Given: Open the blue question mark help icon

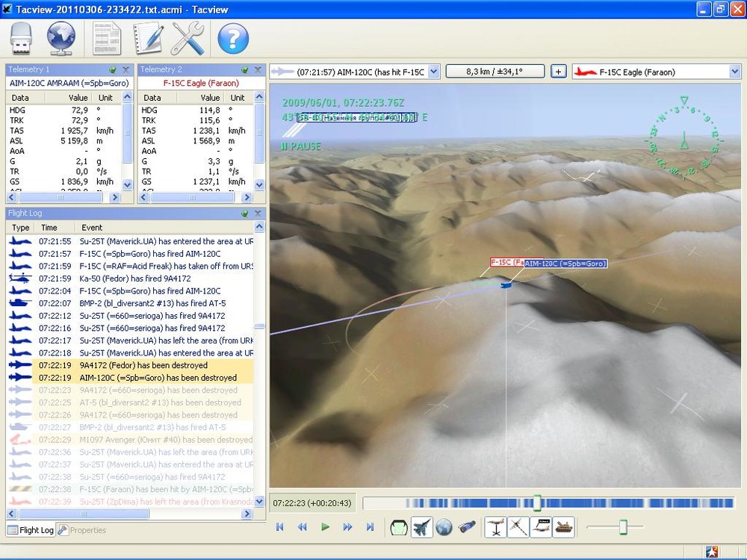Looking at the screenshot, I should point(233,39).
